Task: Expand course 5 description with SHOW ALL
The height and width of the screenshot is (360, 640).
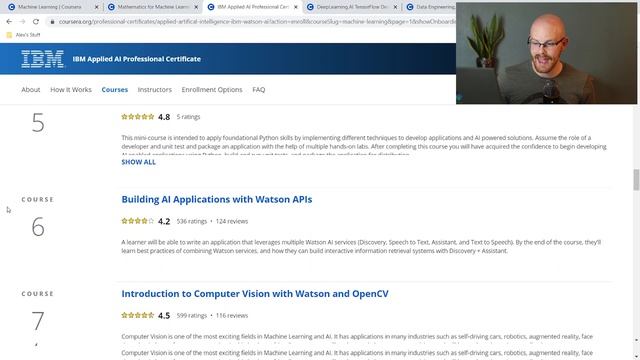Action: [x=138, y=162]
